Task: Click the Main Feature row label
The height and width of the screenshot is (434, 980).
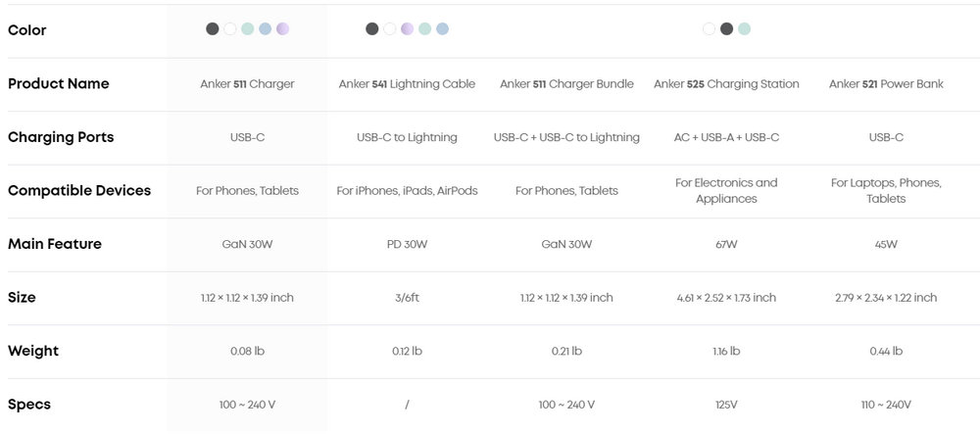Action: [55, 244]
